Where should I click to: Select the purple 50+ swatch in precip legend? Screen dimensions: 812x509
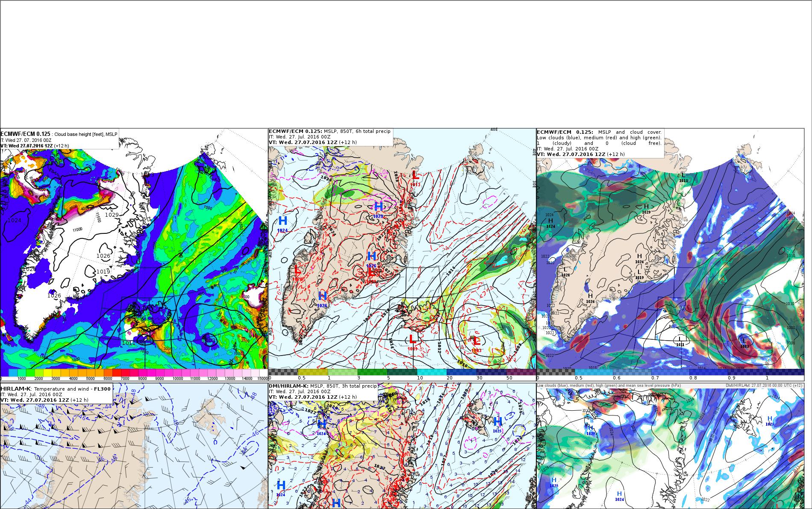521,372
